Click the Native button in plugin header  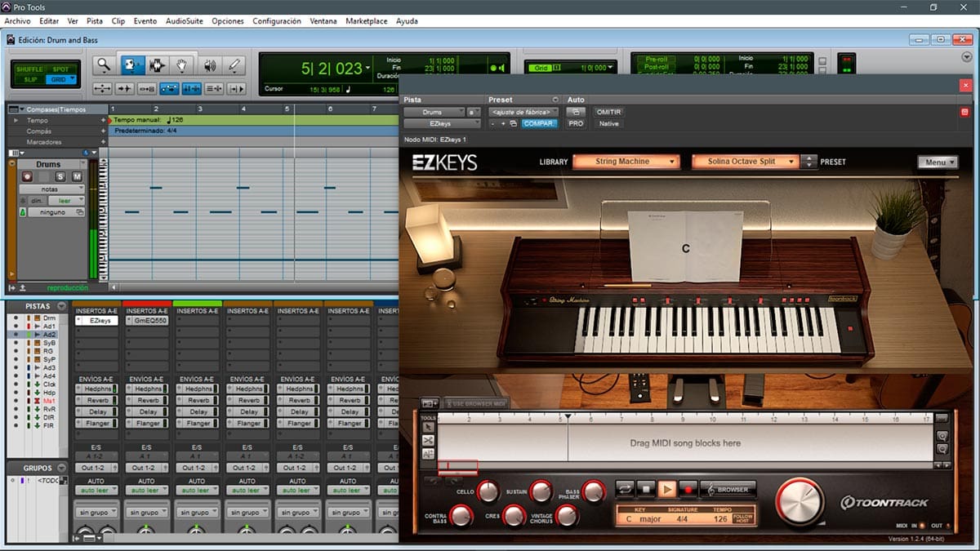click(x=608, y=123)
